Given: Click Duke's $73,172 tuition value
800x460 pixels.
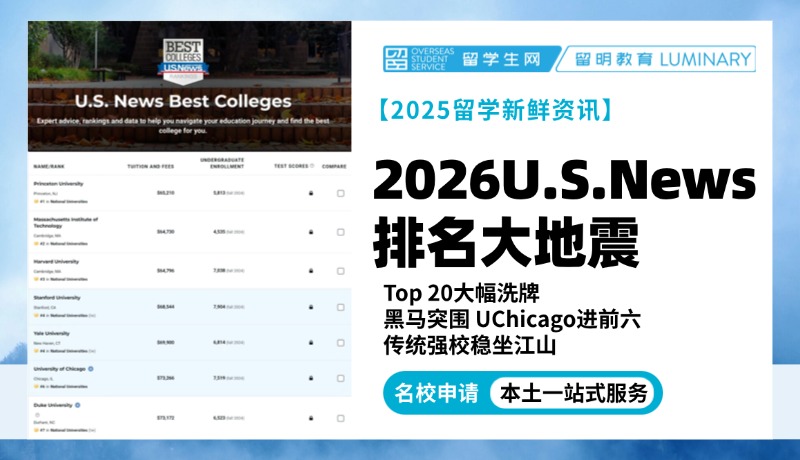Looking at the screenshot, I should click(x=165, y=418).
